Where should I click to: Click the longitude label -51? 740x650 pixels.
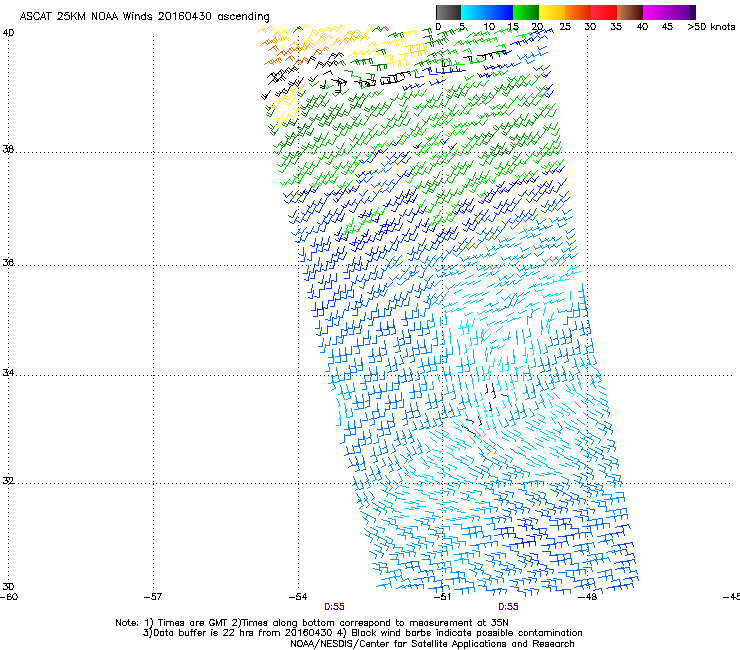[x=442, y=597]
